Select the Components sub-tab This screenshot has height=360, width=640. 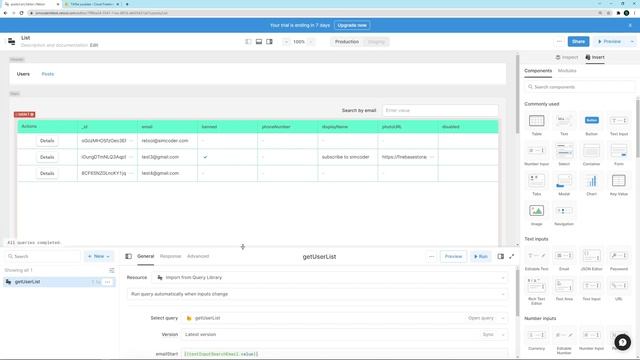[x=538, y=71]
